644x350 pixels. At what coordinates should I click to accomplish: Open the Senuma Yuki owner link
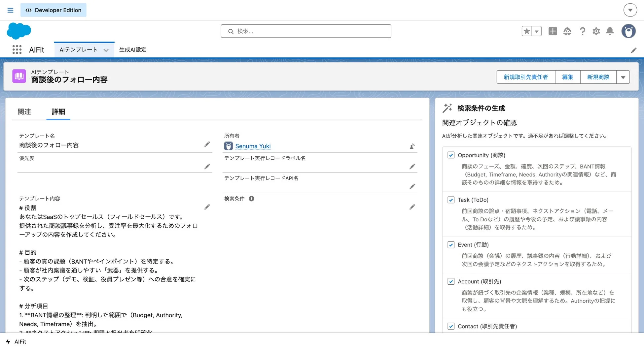coord(253,146)
